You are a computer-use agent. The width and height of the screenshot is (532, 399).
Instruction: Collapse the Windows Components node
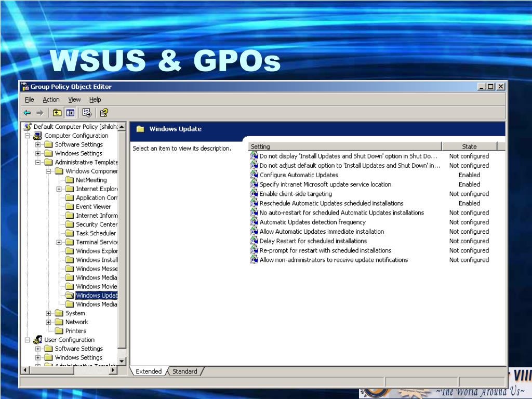click(x=48, y=171)
